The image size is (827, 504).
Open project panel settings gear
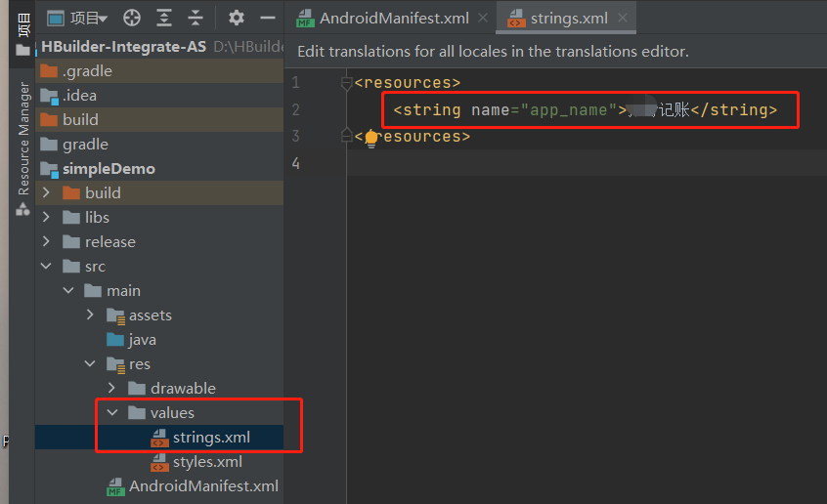click(x=236, y=18)
